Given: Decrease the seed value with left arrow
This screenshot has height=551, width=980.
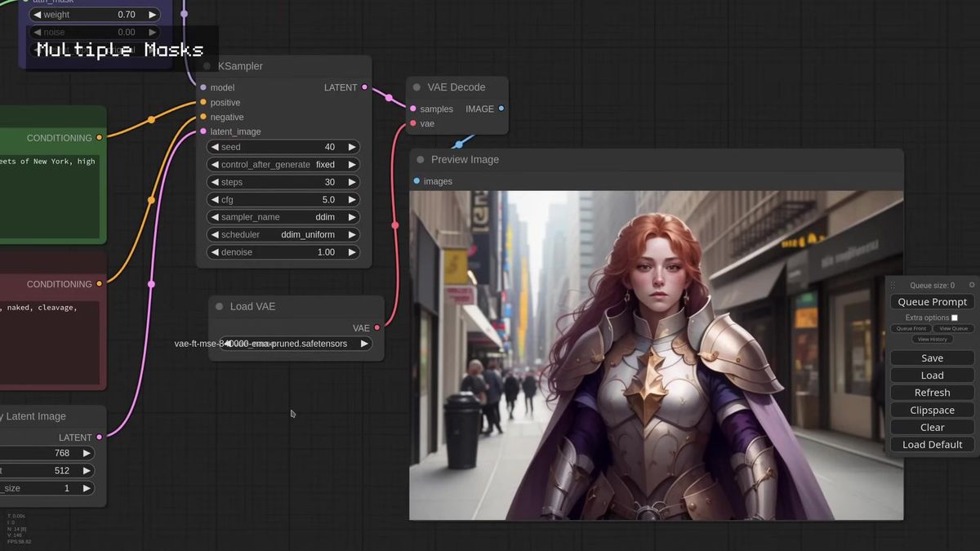Looking at the screenshot, I should pos(214,147).
